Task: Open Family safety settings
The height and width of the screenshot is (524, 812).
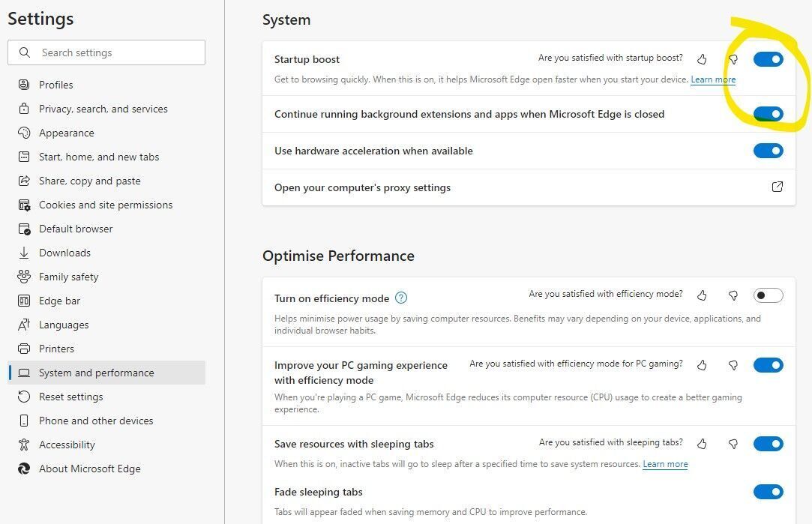Action: click(x=106, y=277)
